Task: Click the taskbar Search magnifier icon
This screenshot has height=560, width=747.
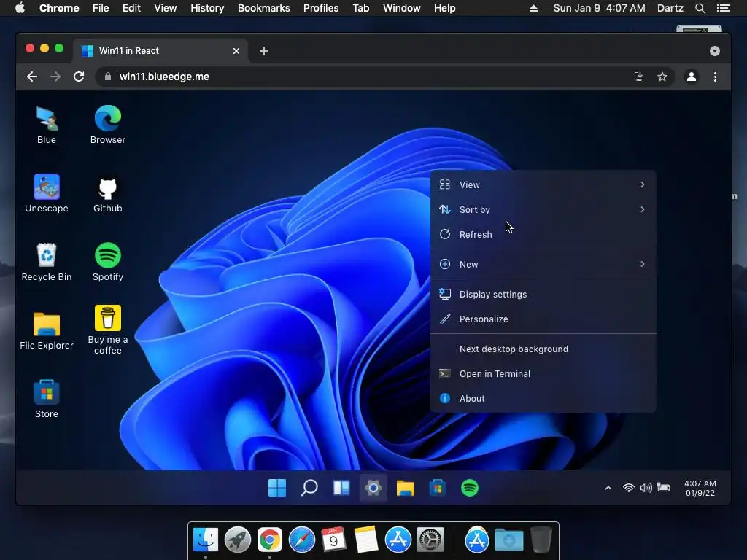Action: coord(309,488)
